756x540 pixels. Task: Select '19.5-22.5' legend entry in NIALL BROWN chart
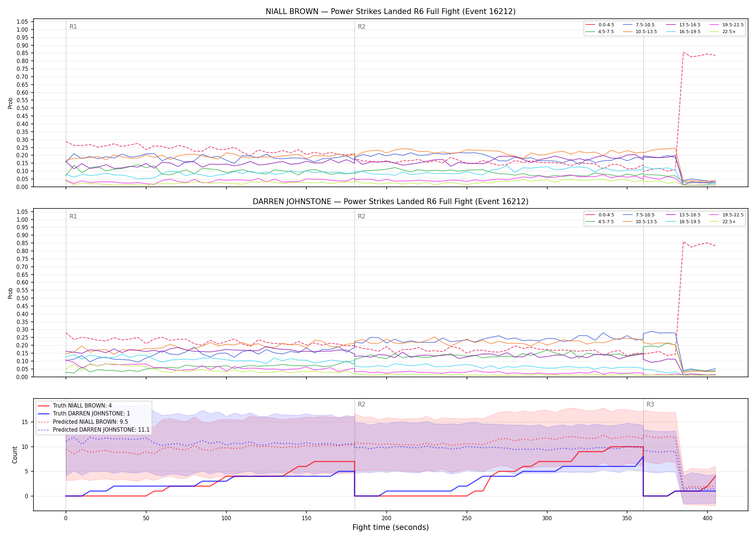click(x=727, y=25)
